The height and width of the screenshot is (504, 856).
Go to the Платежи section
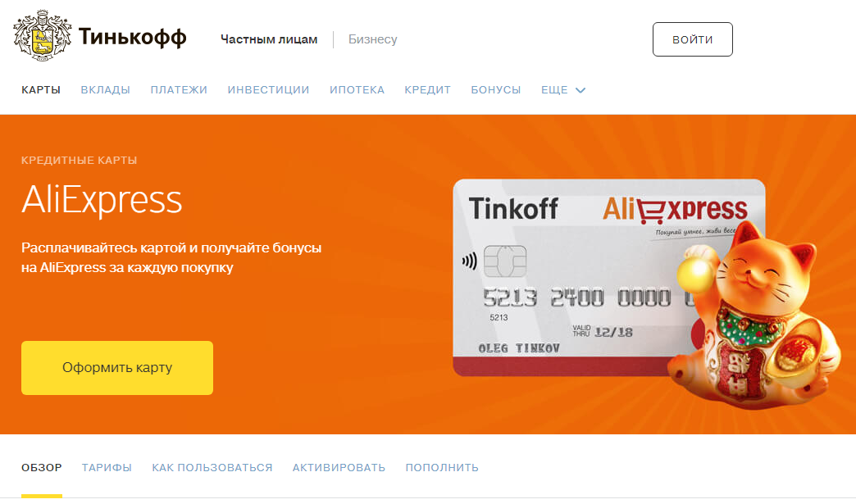pyautogui.click(x=179, y=90)
